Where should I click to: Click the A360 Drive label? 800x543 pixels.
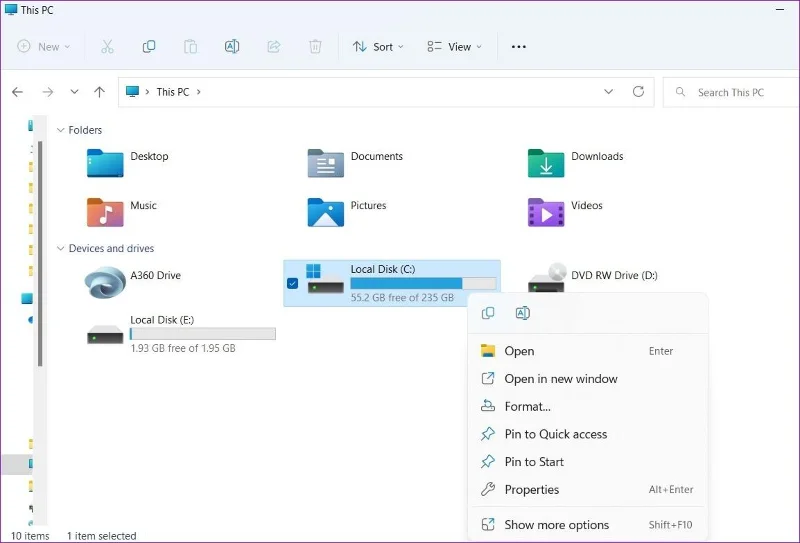tap(156, 276)
